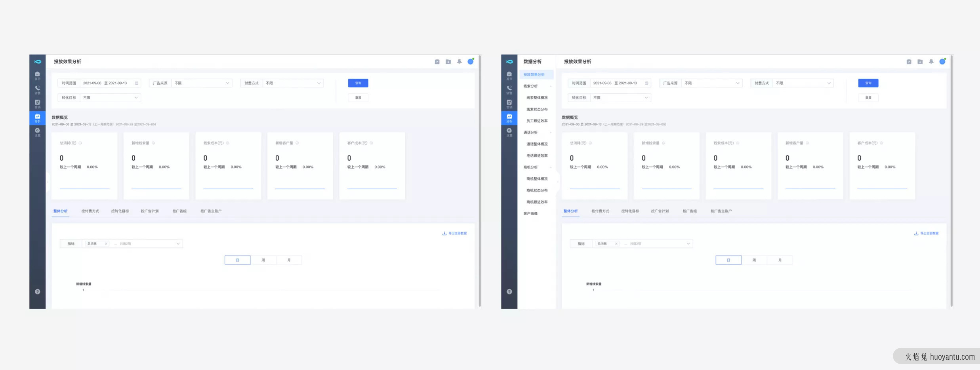This screenshot has width=980, height=370.
Task: Switch to 按广告计划 tab in left window
Action: point(150,211)
